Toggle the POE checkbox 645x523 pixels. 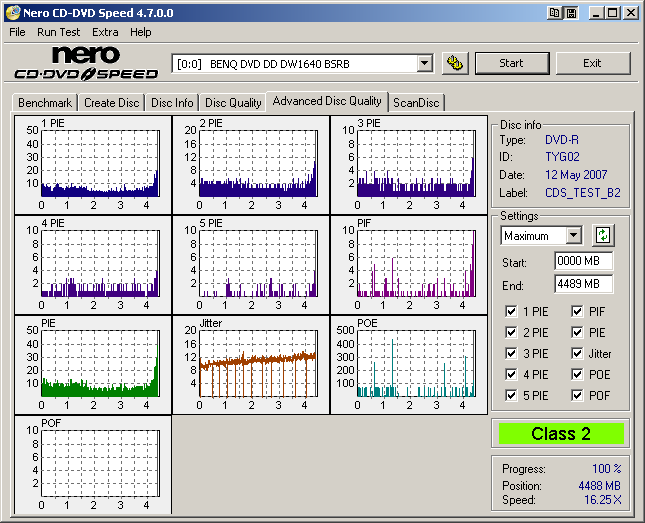click(x=577, y=374)
